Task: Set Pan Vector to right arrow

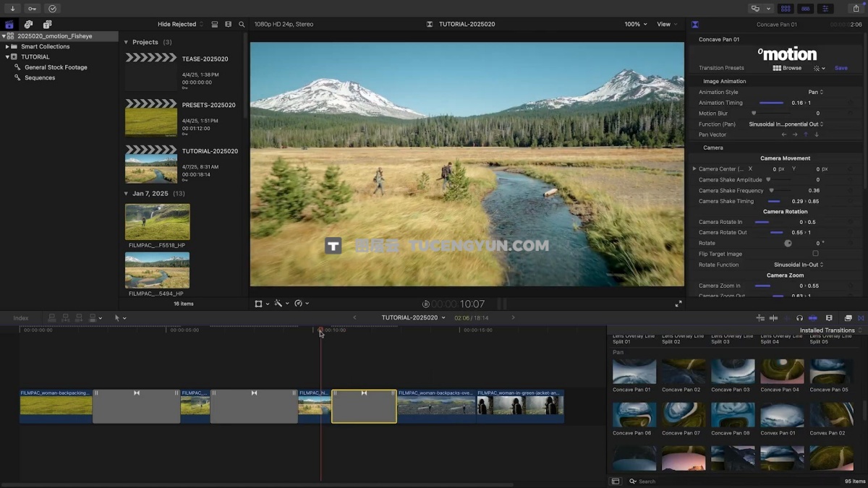Action: pyautogui.click(x=795, y=134)
